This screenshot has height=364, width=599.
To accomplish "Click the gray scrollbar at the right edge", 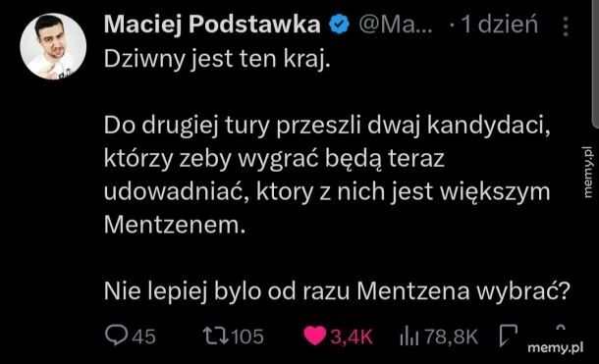I will pos(595,63).
